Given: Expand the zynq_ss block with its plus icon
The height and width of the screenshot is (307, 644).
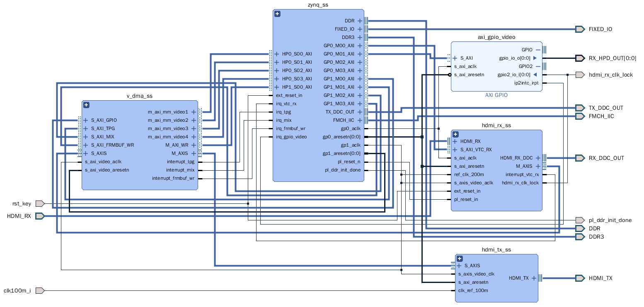Looking at the screenshot, I should [277, 14].
